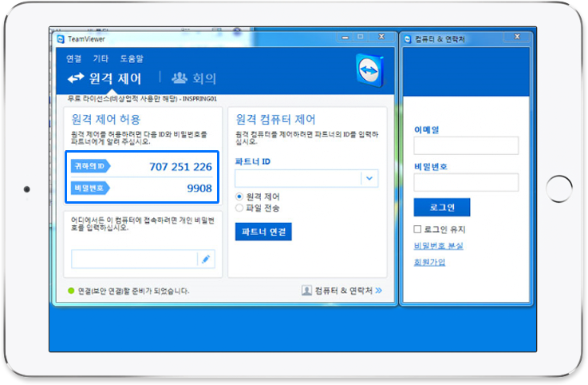
Task: Maximize the TeamViewer window
Action: [361, 37]
